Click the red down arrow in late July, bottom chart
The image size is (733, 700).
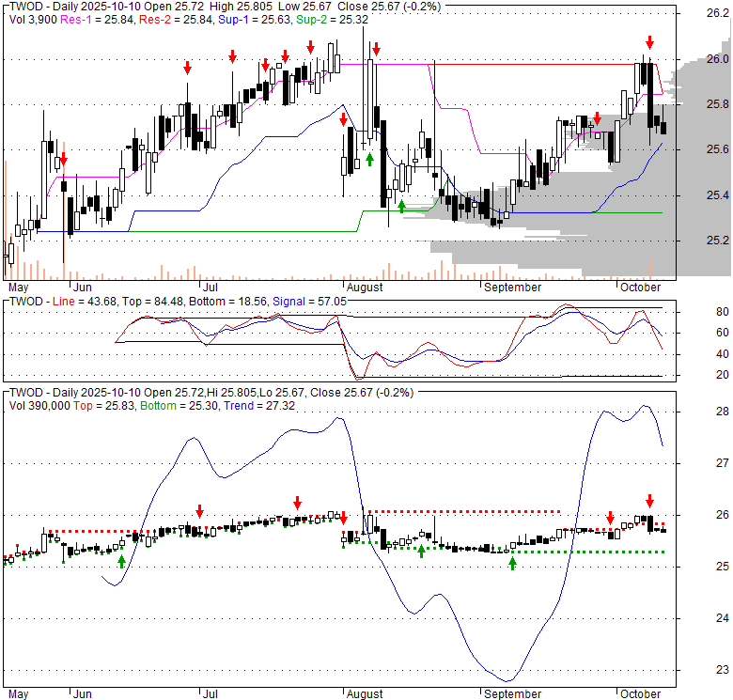297,503
